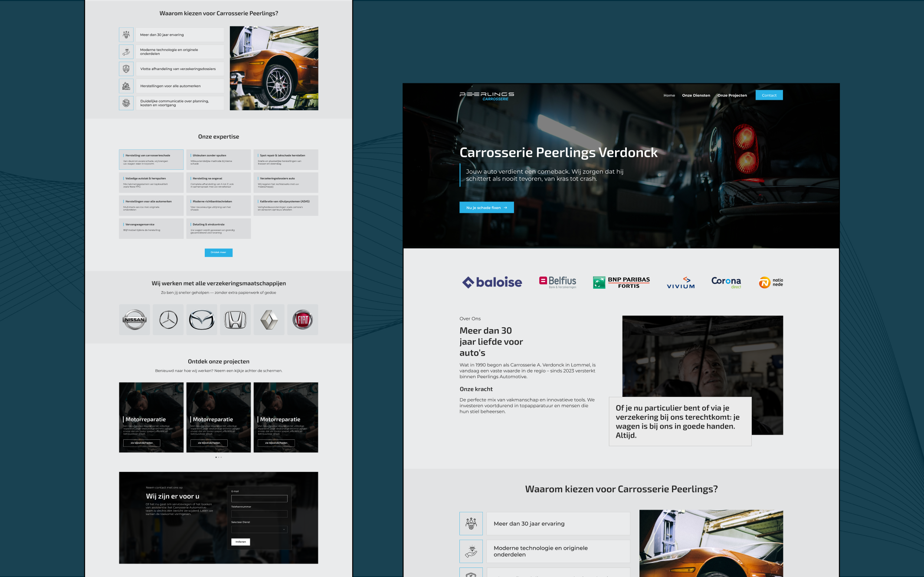
Task: Click icon beside Duidelijke communicatie over planning
Action: [x=126, y=103]
